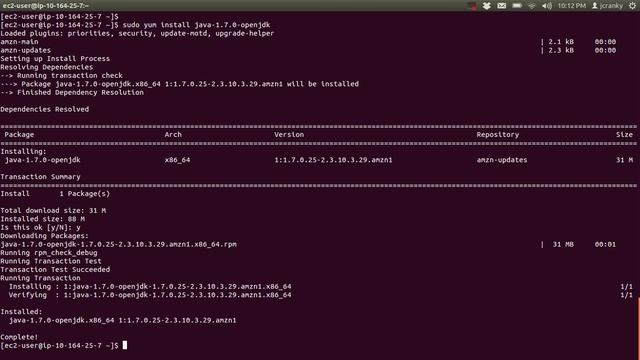Click the 'Installing :' progress line

pyautogui.click(x=150, y=287)
